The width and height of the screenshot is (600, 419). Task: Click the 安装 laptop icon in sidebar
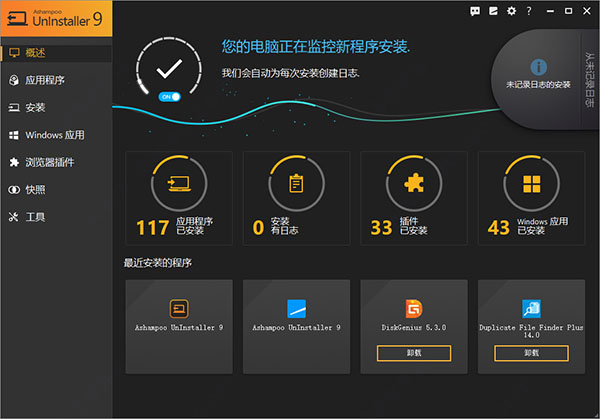[14, 108]
